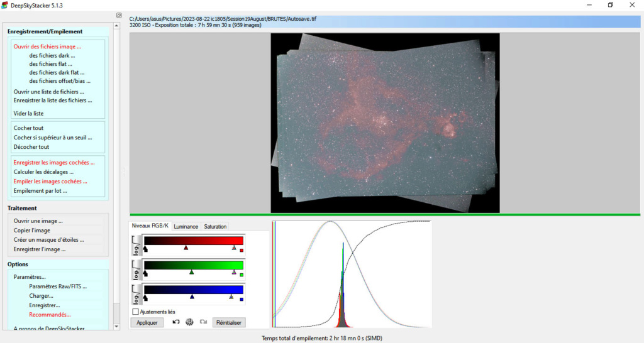Screen dimensions: 644x343
Task: Click the Réinitialiser button
Action: [229, 322]
